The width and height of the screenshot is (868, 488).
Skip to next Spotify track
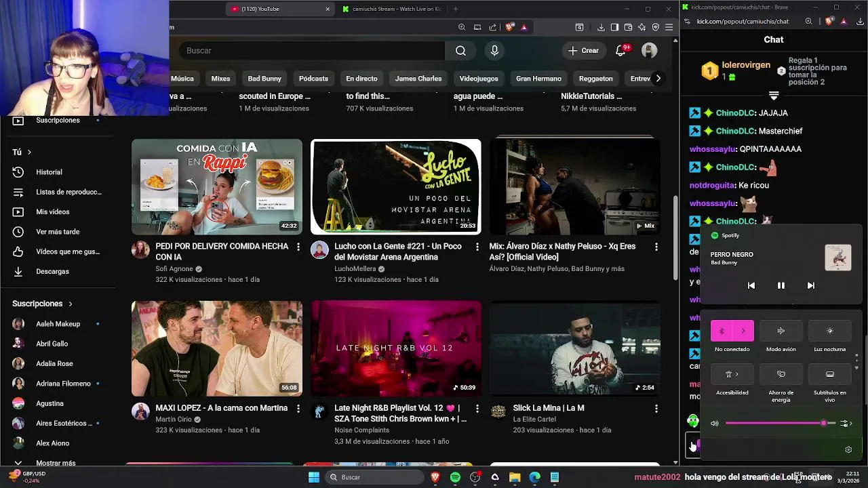click(x=811, y=285)
